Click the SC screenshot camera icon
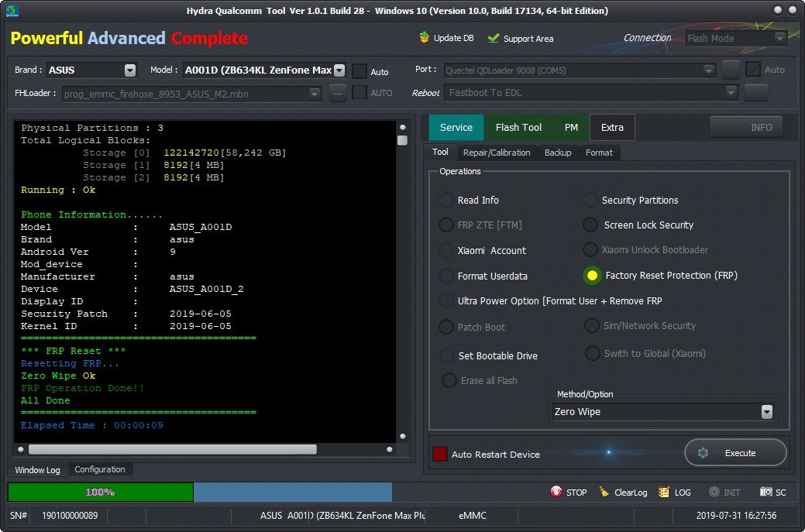The image size is (805, 532). 766,492
